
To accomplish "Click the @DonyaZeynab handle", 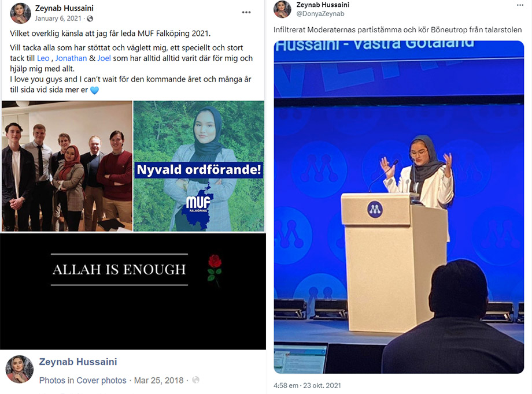I will 320,14.
